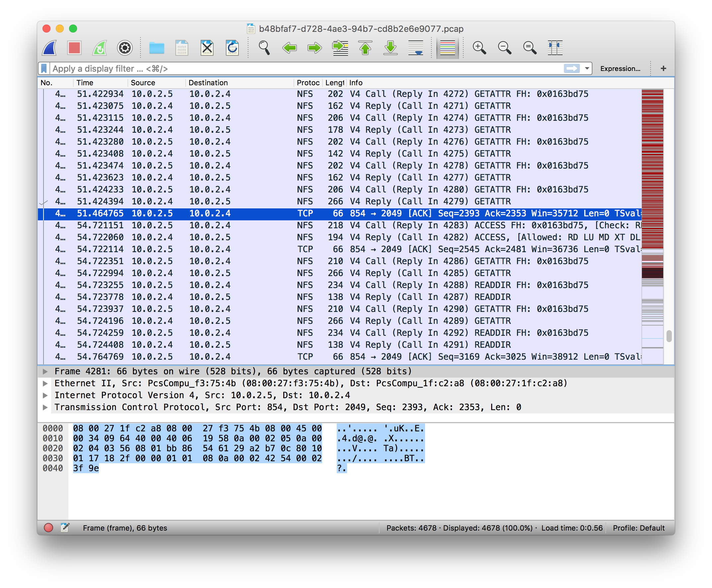The width and height of the screenshot is (712, 588).
Task: Expand the Transmission Control Protocol tree
Action: click(45, 407)
